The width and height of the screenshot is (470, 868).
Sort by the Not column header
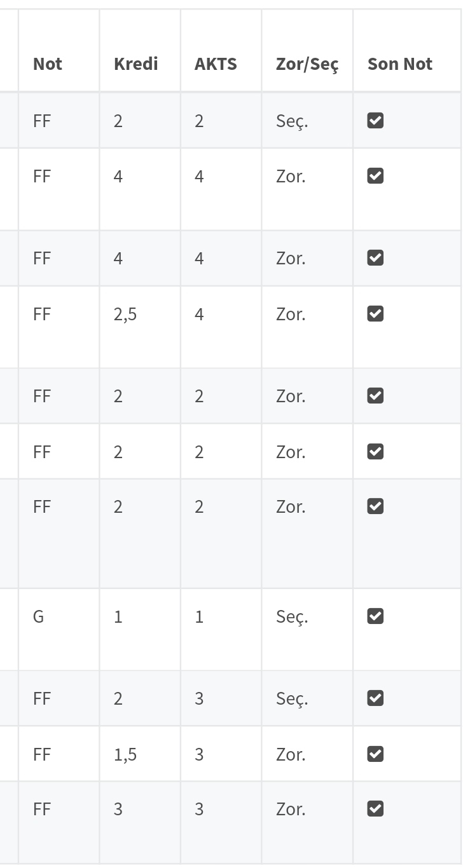point(48,64)
